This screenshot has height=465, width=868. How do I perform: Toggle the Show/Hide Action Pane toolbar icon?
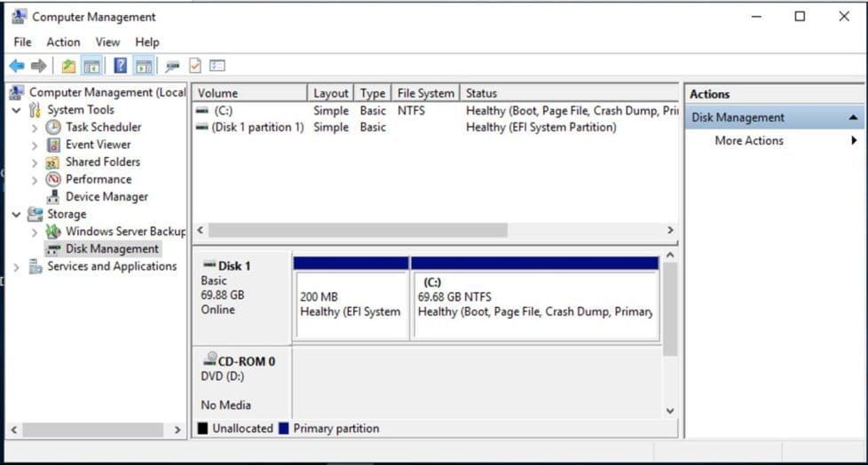[x=144, y=66]
